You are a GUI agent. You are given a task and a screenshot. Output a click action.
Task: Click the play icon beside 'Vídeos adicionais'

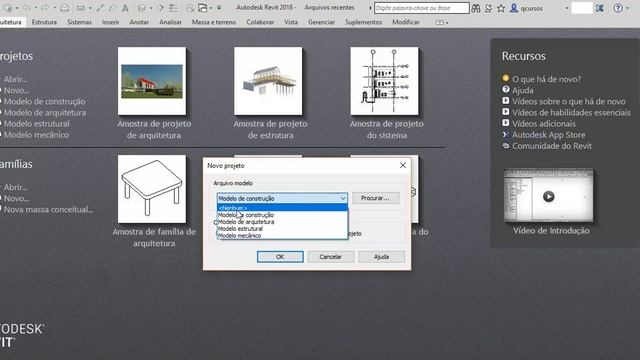tap(506, 122)
